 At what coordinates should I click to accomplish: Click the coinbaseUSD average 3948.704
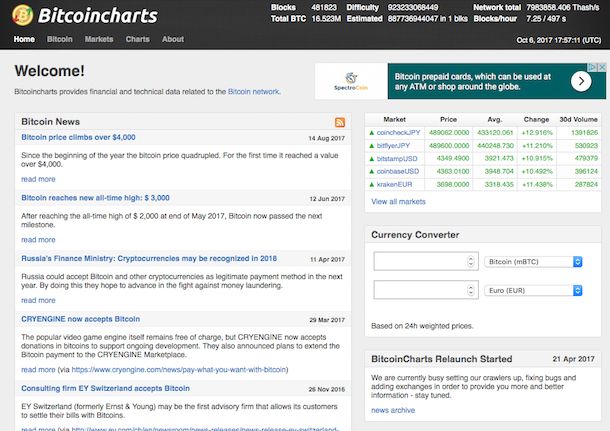[499, 172]
